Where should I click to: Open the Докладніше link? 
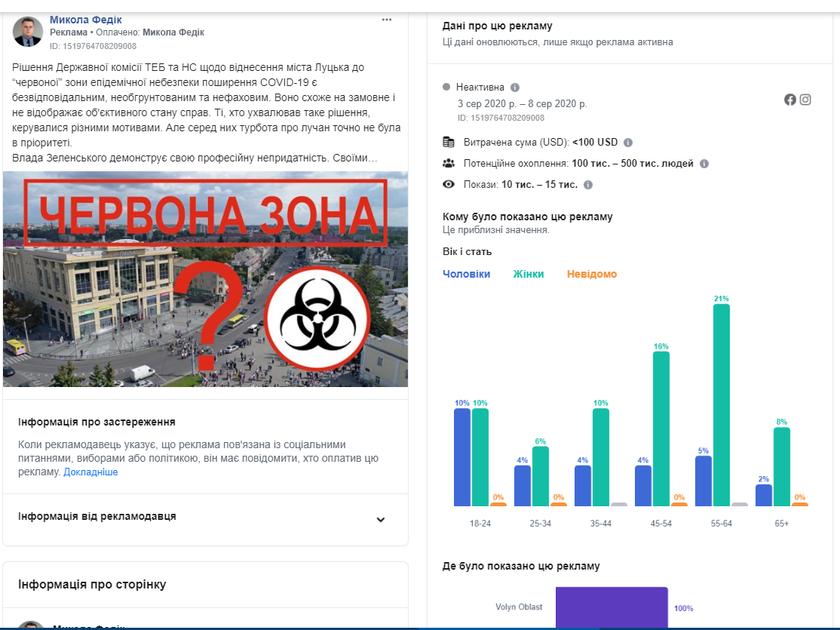coord(90,472)
